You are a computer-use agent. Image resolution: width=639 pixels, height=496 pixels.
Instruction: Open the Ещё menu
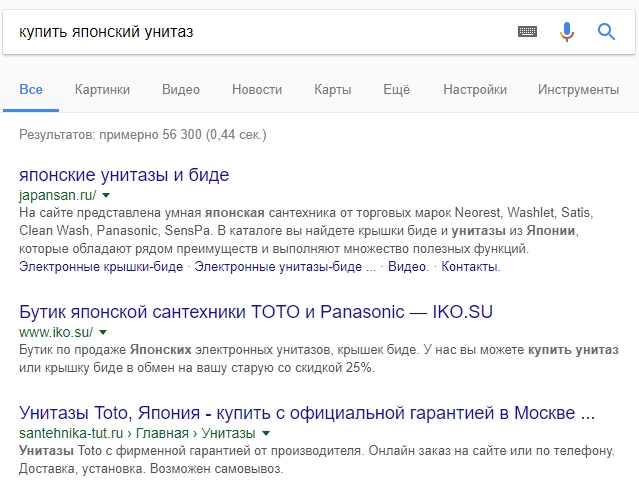click(x=397, y=89)
